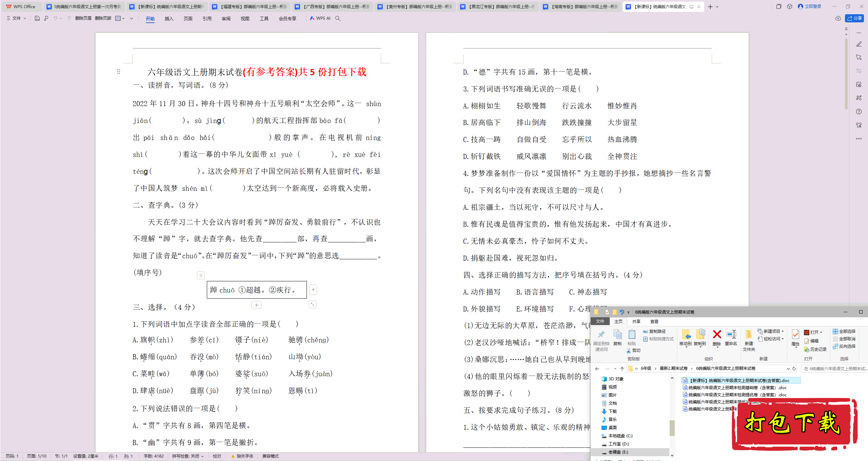Click the search magnifier icon beside WPS AI
Image resolution: width=868 pixels, height=461 pixels.
[x=338, y=18]
